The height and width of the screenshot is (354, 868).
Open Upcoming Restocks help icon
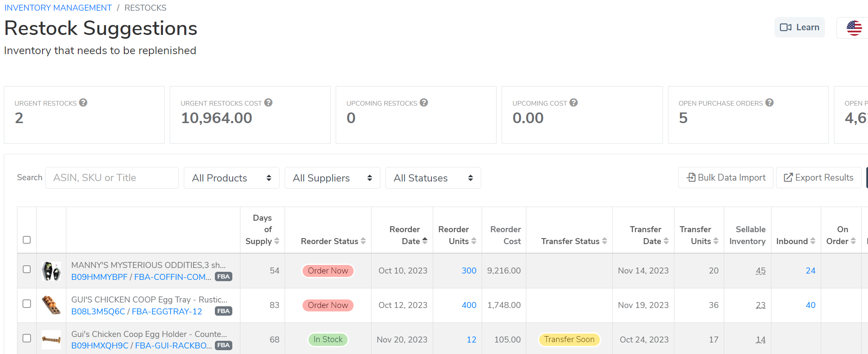(424, 103)
